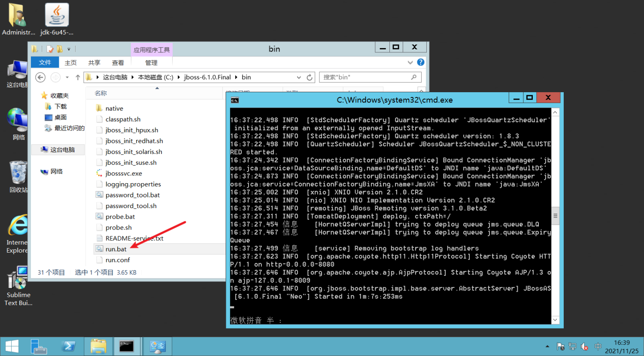The width and height of the screenshot is (644, 356).
Task: Open the jdk-6u45 installer desktop icon
Action: [57, 19]
